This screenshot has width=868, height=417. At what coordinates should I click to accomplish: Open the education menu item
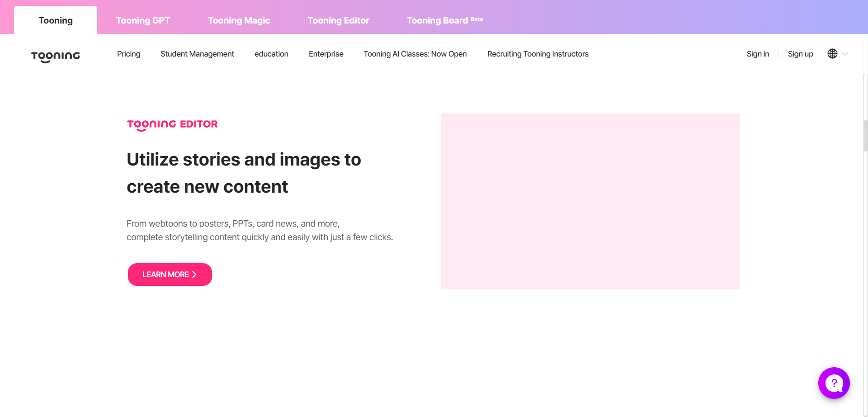271,54
